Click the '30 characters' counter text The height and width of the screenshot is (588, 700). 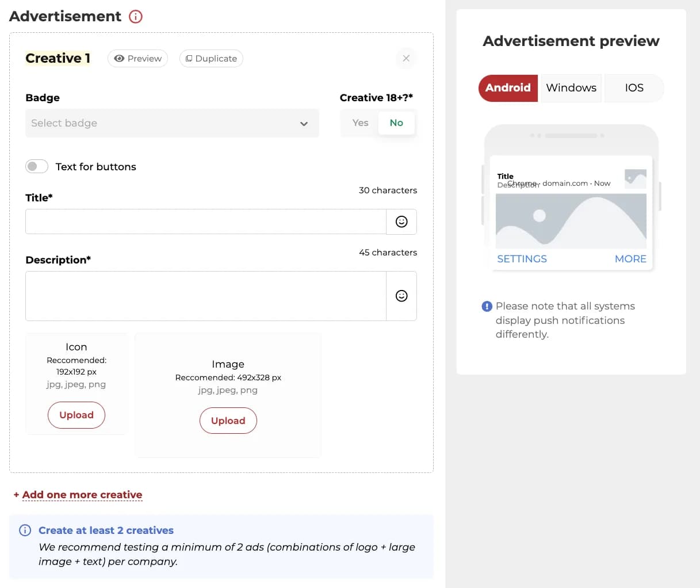point(388,190)
